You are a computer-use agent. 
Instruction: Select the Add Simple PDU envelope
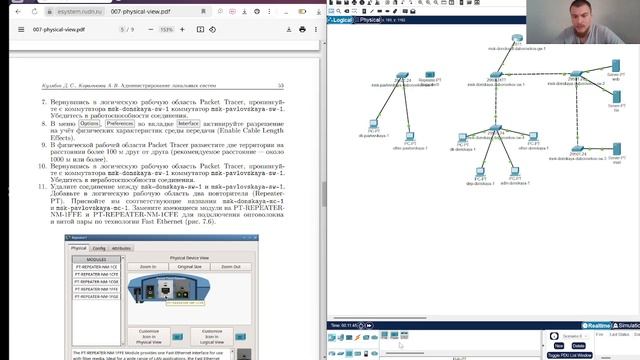(x=405, y=11)
